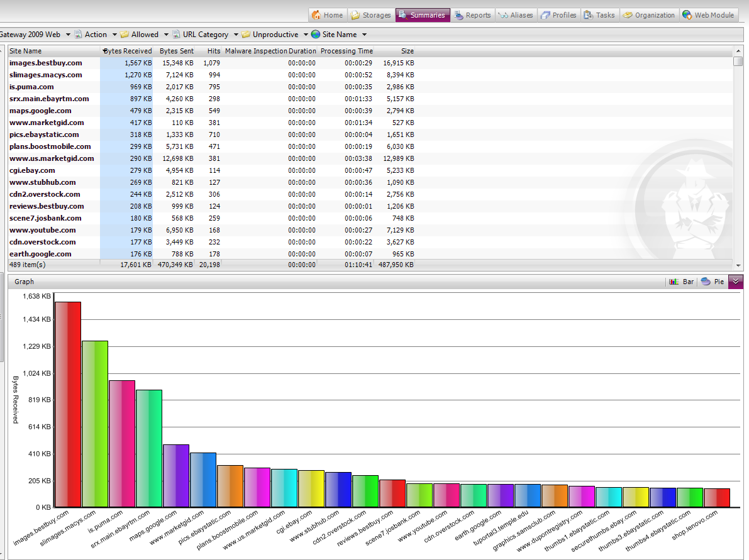Sort by the Processing Time column header
749x560 pixels.
click(x=347, y=51)
